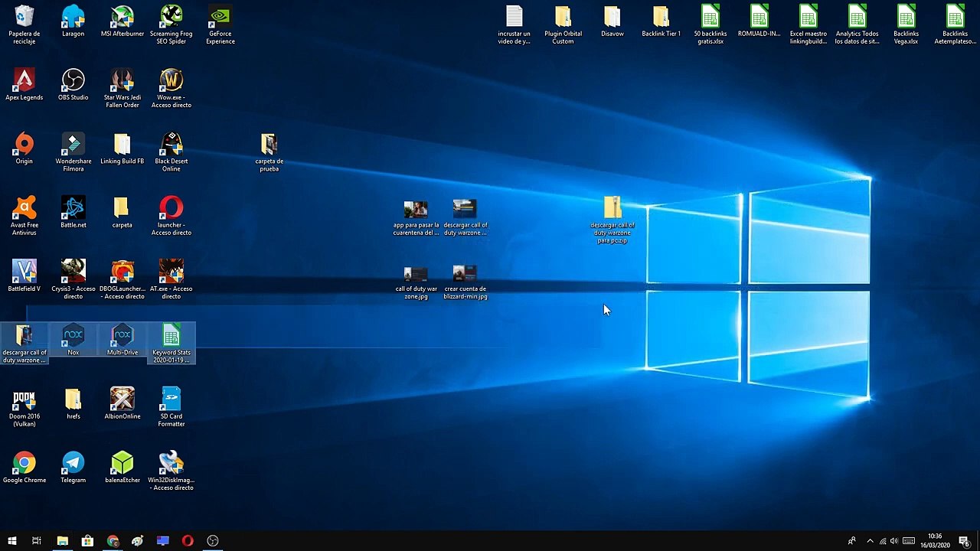Viewport: 980px width, 551px height.
Task: Open Microsoft Store from the taskbar
Action: (x=87, y=541)
